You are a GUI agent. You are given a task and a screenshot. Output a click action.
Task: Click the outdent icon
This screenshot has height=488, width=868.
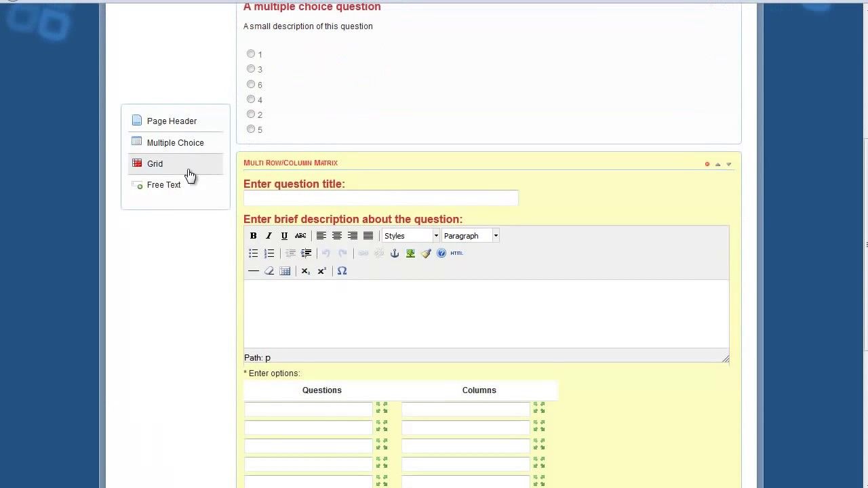[x=290, y=253]
